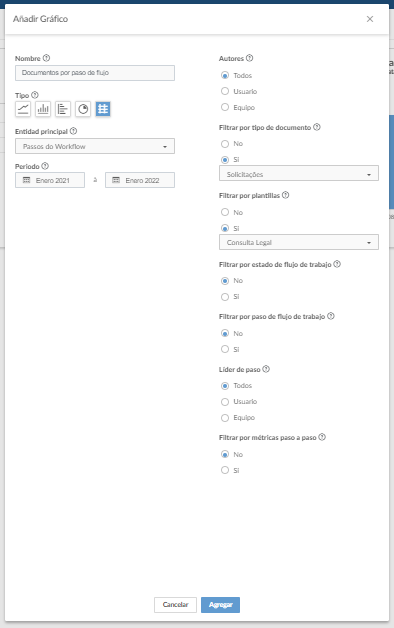Image resolution: width=394 pixels, height=628 pixels.
Task: Select the vertical bar chart type icon
Action: click(x=43, y=109)
